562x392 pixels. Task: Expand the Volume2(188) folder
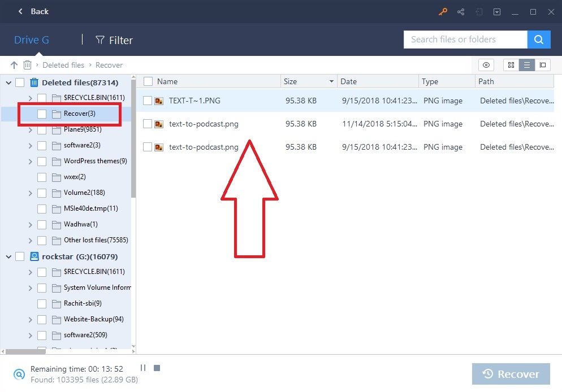point(30,193)
